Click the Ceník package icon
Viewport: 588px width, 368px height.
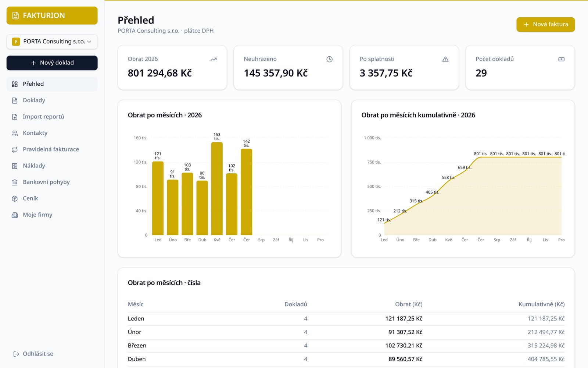15,199
